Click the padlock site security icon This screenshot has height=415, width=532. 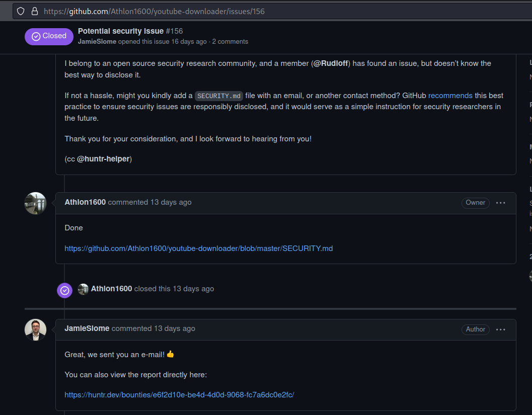[x=35, y=11]
